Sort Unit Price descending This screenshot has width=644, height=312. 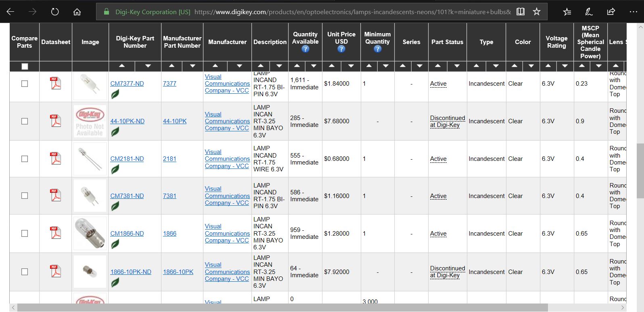coord(351,66)
